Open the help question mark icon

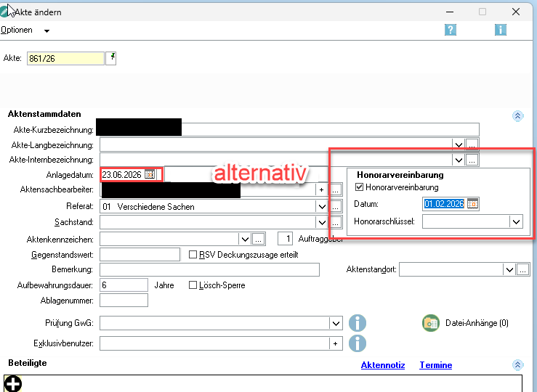(451, 30)
